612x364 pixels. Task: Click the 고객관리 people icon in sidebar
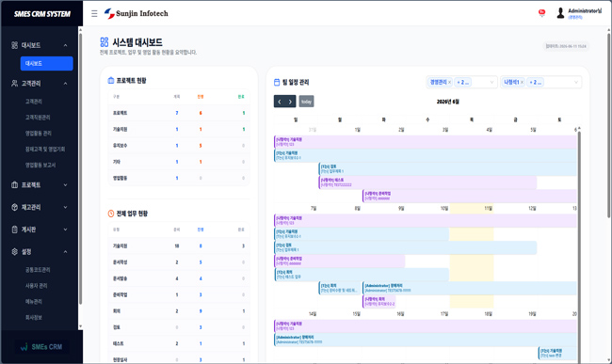pos(14,84)
